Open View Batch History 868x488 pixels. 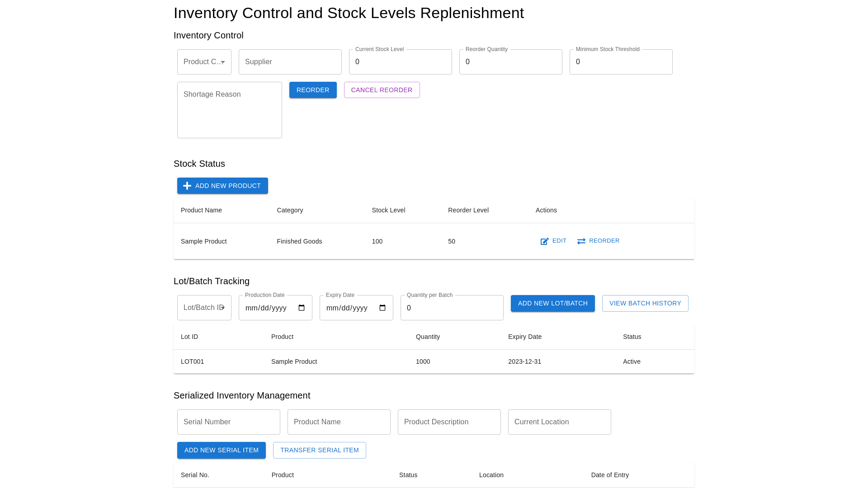coord(645,303)
